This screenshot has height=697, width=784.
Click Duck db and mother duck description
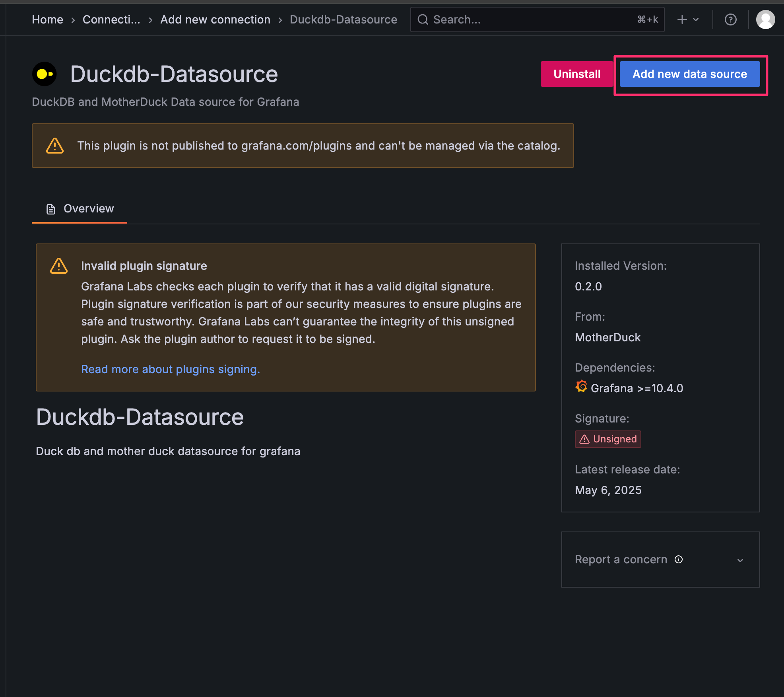pyautogui.click(x=168, y=451)
